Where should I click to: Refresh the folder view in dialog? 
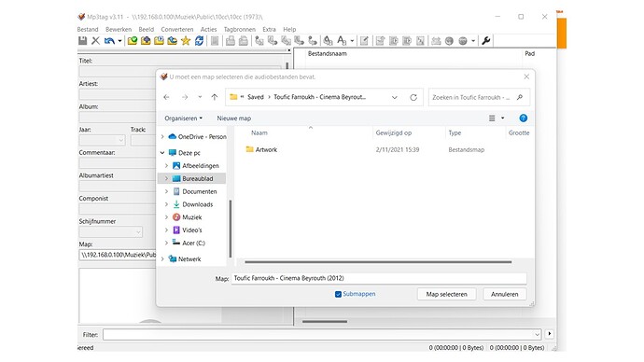tap(413, 97)
